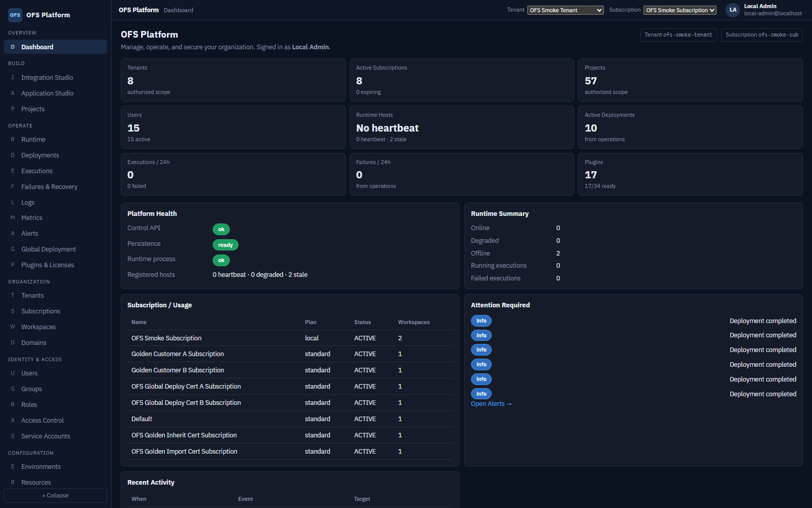Open Executions section
This screenshot has height=508, width=812.
click(55, 171)
